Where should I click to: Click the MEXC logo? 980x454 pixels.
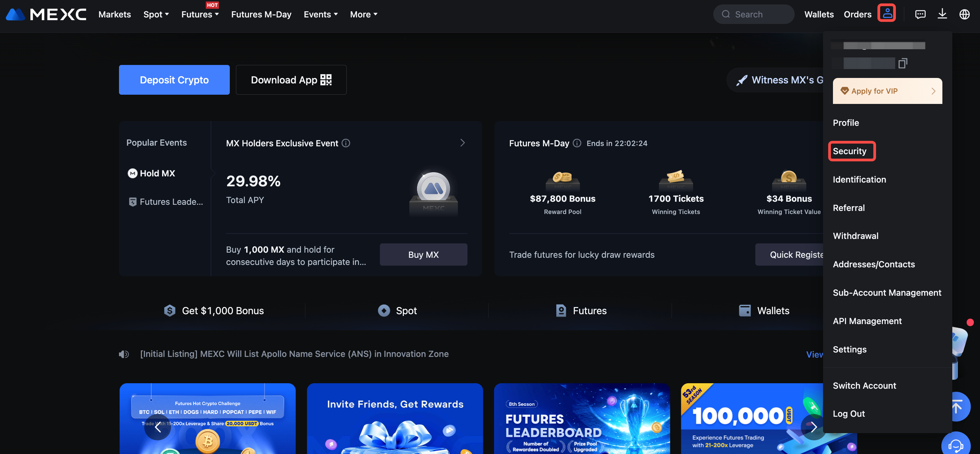click(x=46, y=14)
